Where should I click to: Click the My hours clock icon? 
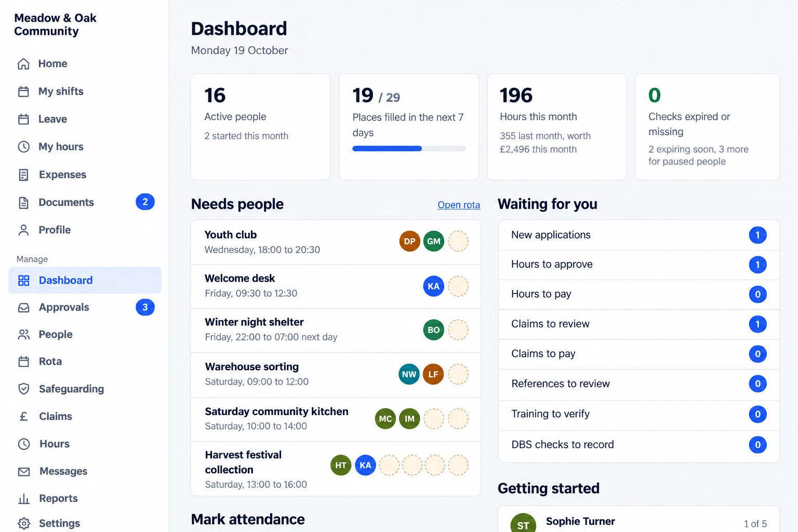click(23, 147)
